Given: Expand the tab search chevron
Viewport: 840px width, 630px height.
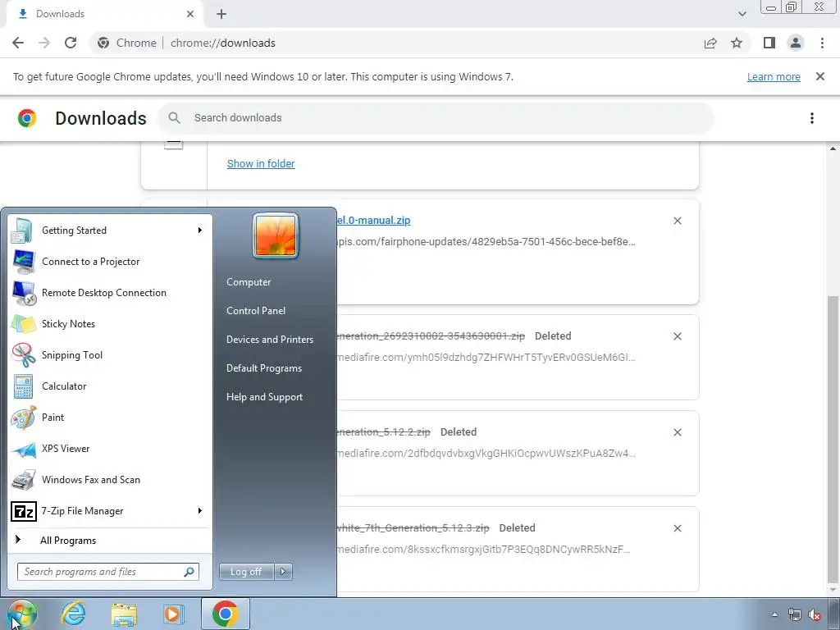Looking at the screenshot, I should click(742, 14).
